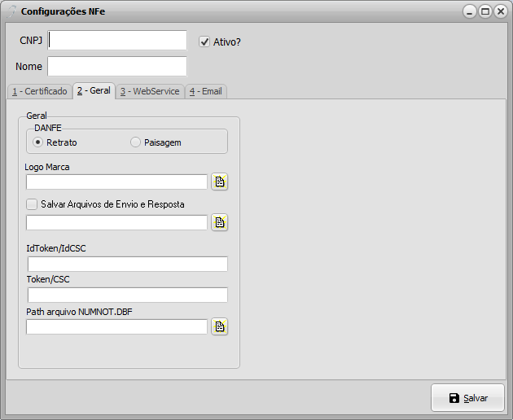
Task: Open the 3 - WebService tab
Action: [x=150, y=91]
